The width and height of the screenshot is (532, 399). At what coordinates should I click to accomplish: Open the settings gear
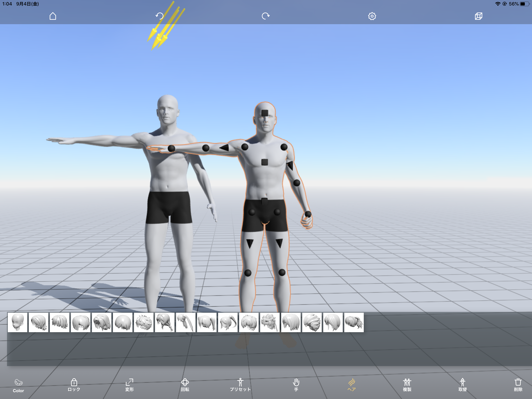[x=372, y=16]
